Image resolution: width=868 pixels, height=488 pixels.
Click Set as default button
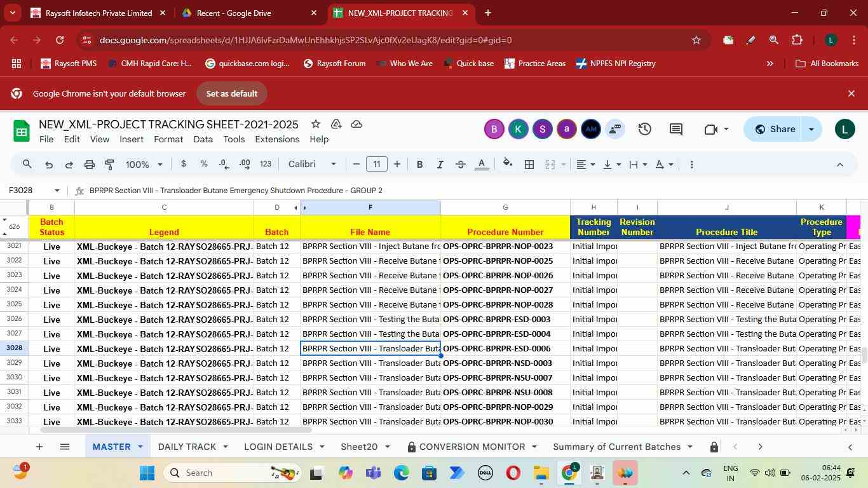231,93
